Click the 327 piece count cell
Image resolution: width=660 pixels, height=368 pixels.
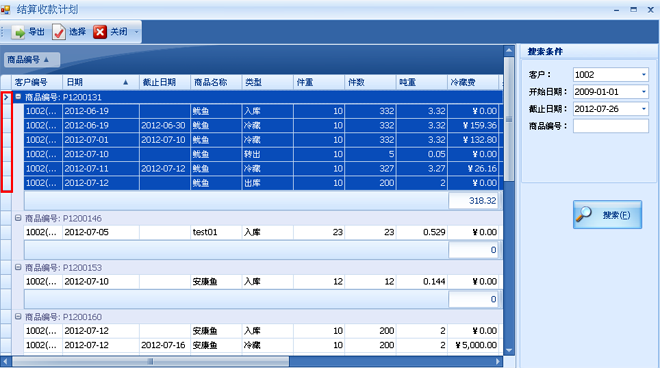coord(370,168)
